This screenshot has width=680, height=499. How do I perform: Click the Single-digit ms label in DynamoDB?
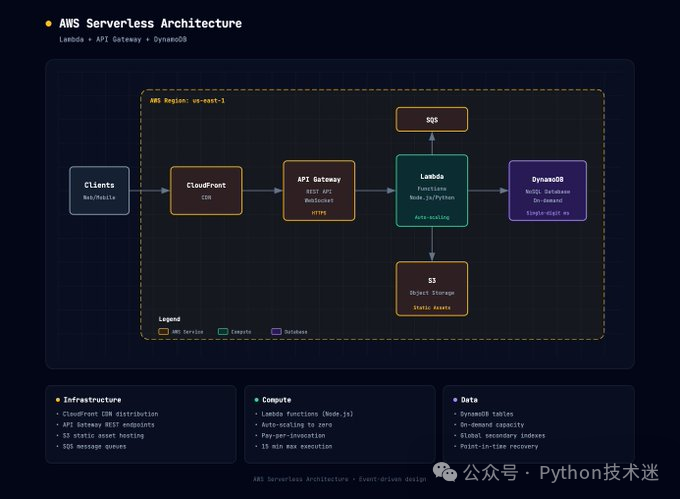548,213
